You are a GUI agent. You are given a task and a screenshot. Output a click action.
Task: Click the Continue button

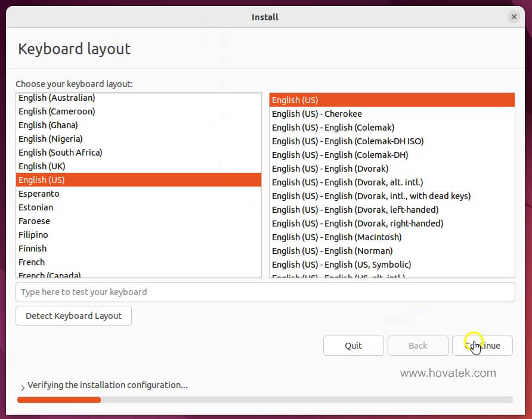pyautogui.click(x=482, y=346)
